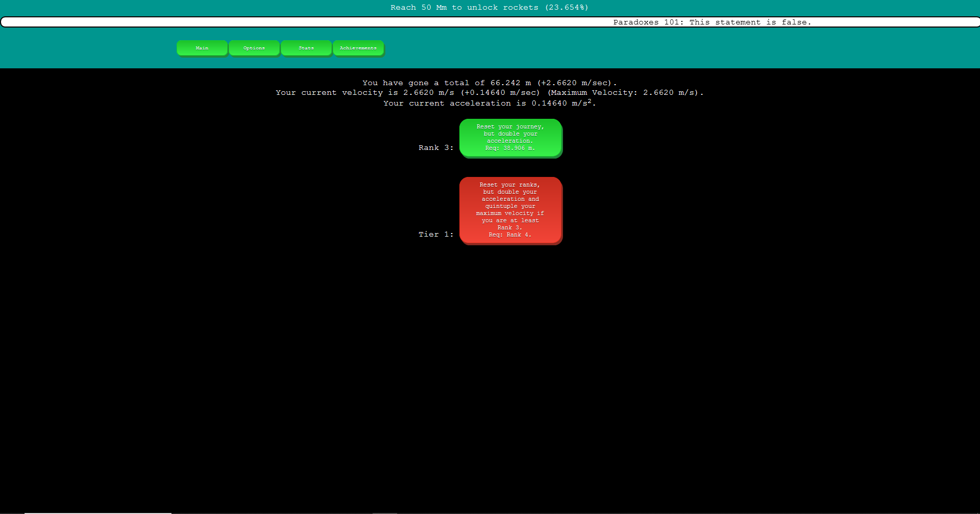Select the current velocity text line

click(490, 92)
